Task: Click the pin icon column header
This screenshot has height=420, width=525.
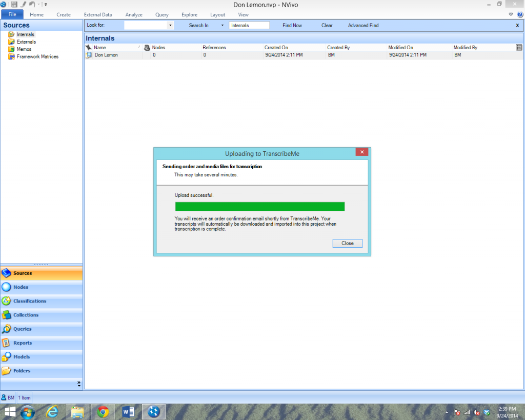Action: tap(88, 48)
